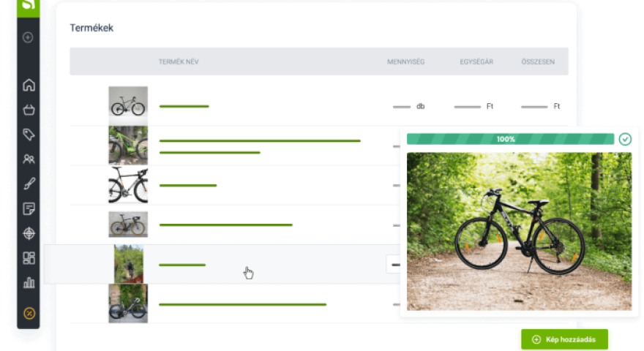Select the green bike by tree thumbnail
This screenshot has height=351, width=644.
coord(128,146)
